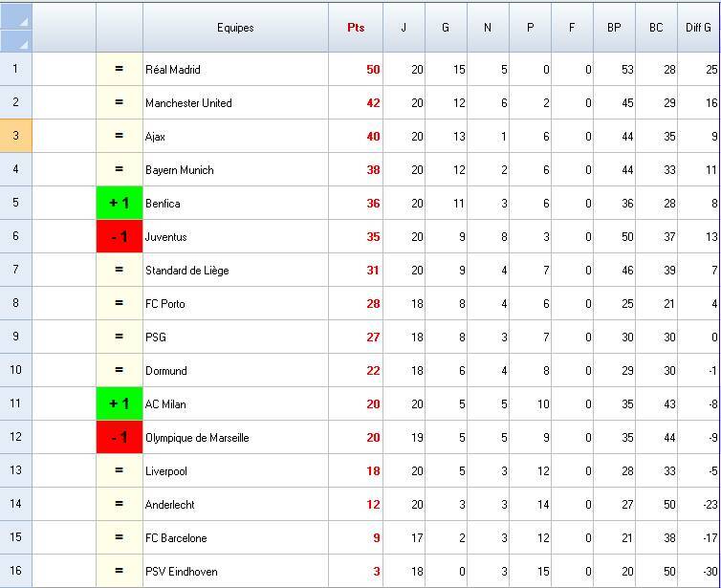
Task: Click the Equipes column header
Action: [235, 28]
